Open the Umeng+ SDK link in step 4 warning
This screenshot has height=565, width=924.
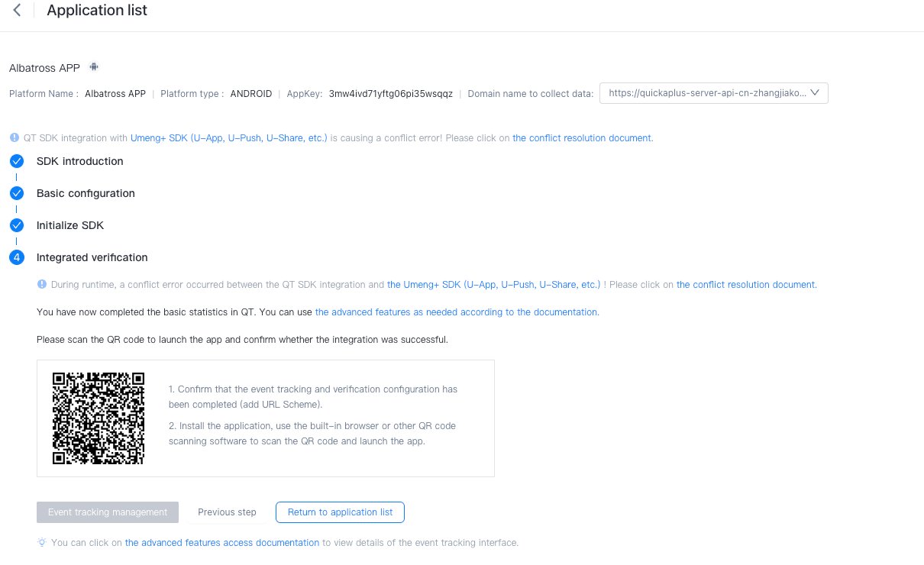pos(494,285)
